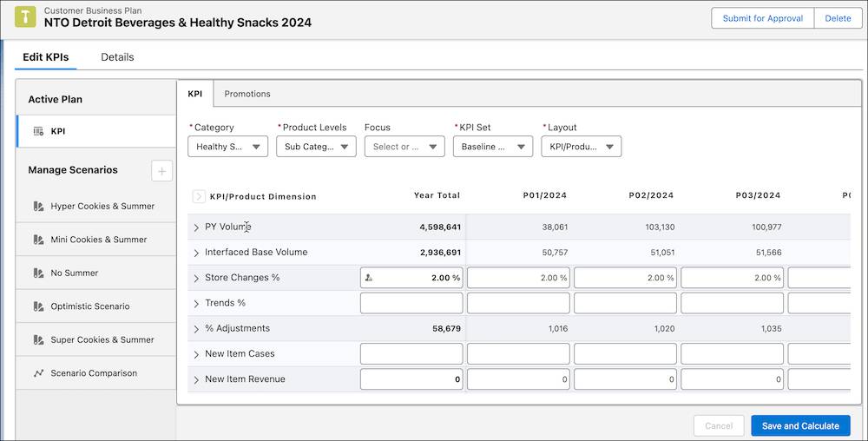Click the Year Total column header
868x441 pixels.
tap(437, 195)
